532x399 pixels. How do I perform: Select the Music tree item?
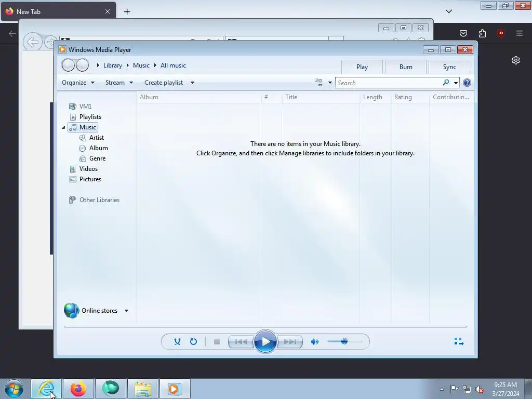point(83,127)
